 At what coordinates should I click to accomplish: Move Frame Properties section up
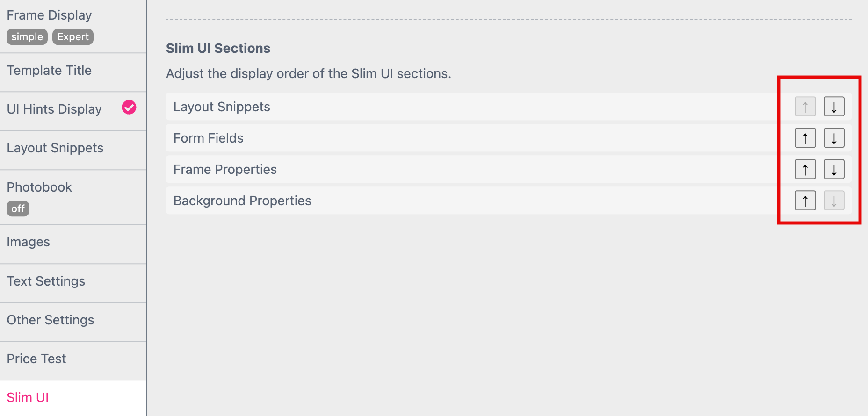(805, 169)
